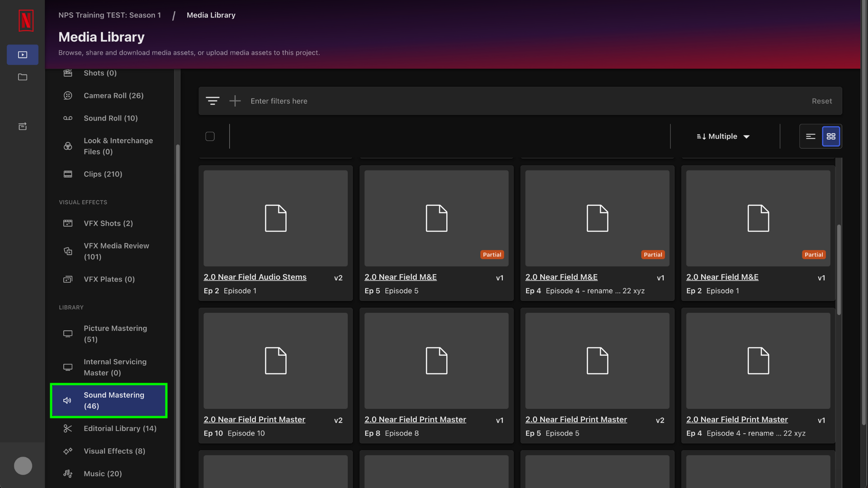Open Camera Roll (26) category

[x=113, y=95]
